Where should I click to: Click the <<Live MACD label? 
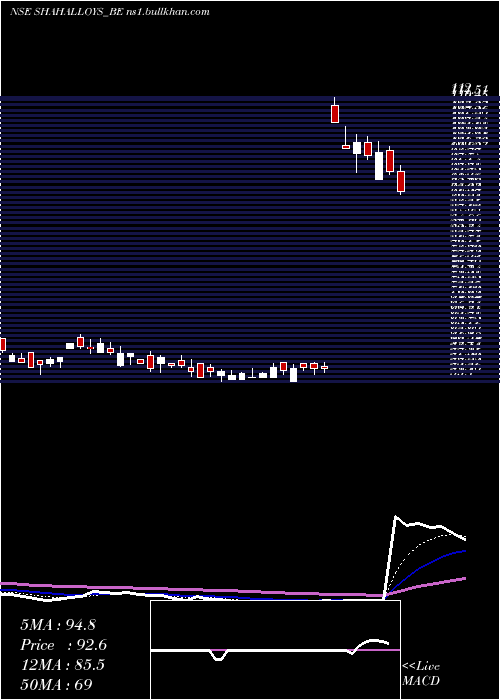click(x=421, y=673)
